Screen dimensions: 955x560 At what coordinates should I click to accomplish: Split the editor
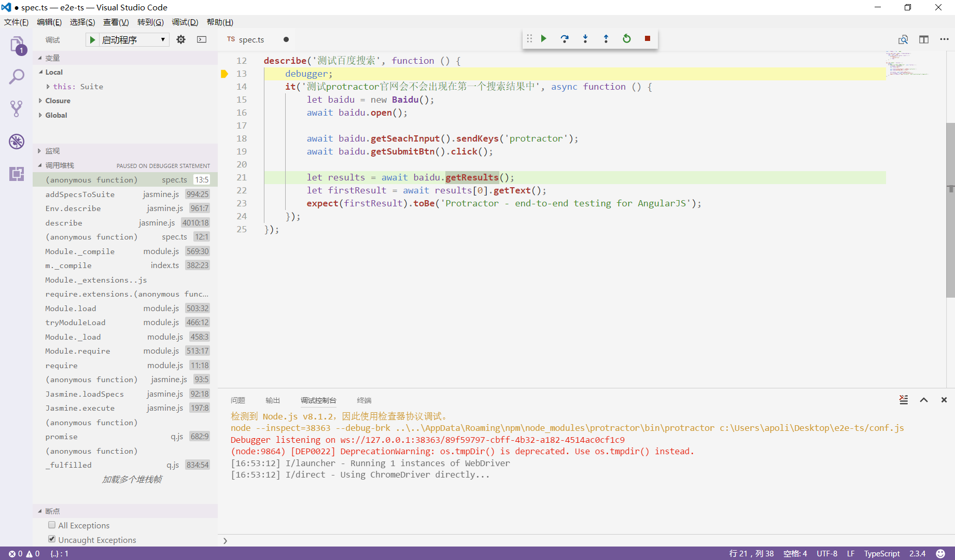pyautogui.click(x=924, y=39)
